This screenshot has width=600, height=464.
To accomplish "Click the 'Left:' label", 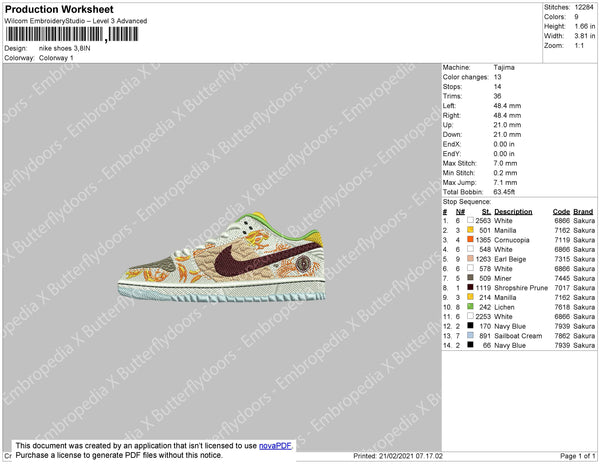I will tap(449, 106).
